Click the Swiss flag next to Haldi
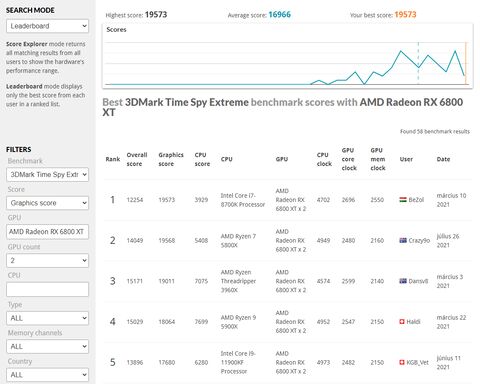Viewport: 480px width, 384px height. pyautogui.click(x=402, y=322)
